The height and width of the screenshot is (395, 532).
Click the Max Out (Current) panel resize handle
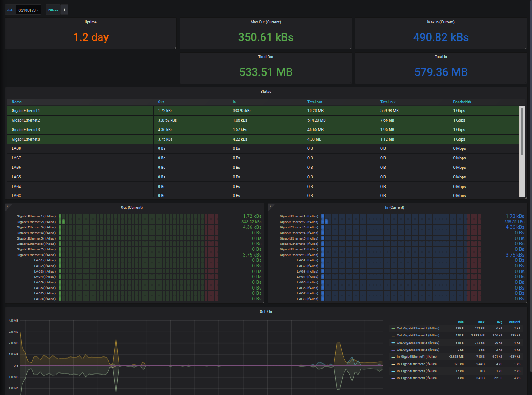point(350,47)
